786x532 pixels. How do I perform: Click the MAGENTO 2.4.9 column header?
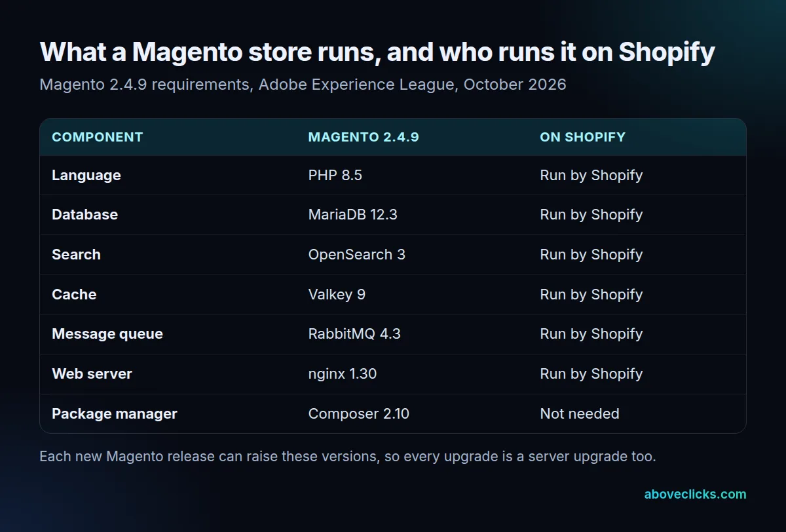coord(364,137)
